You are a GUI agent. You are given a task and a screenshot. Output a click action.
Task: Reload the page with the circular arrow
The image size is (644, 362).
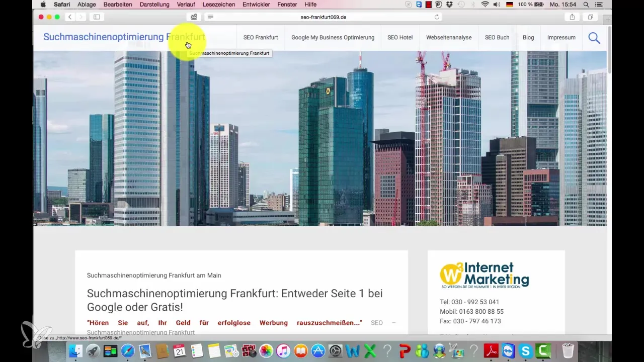click(437, 17)
